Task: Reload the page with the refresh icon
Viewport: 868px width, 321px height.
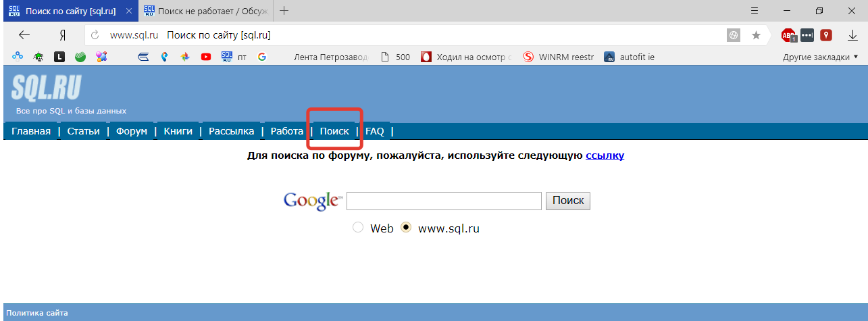Action: click(x=95, y=35)
